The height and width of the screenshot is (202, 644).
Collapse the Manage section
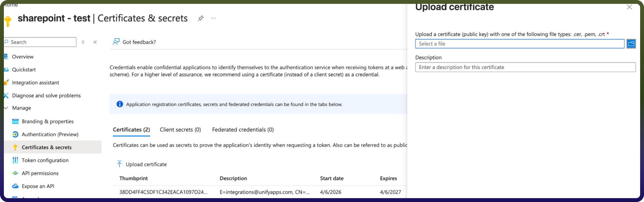[x=6, y=108]
